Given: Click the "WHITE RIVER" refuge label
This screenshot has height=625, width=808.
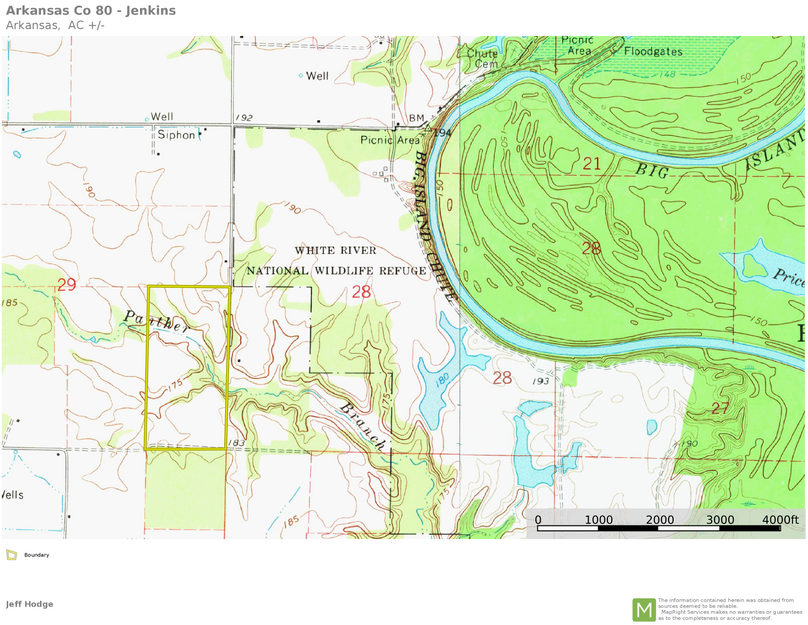Looking at the screenshot, I should pyautogui.click(x=335, y=250).
